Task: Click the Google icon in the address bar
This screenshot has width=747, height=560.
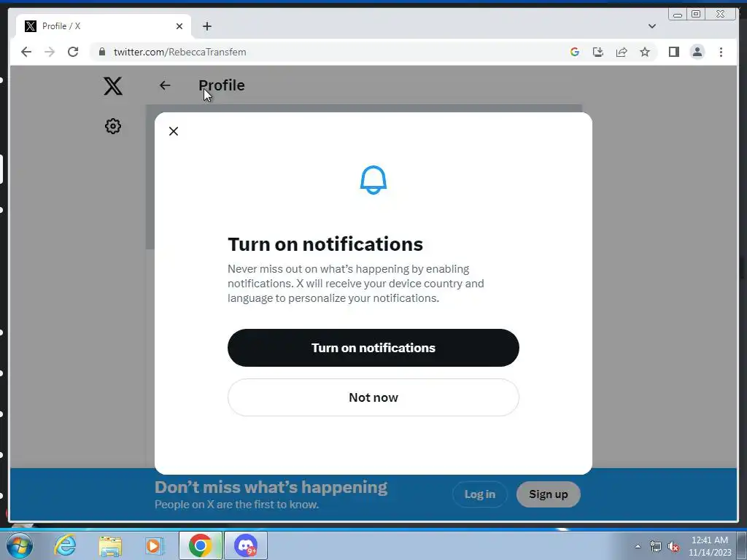Action: pos(575,52)
